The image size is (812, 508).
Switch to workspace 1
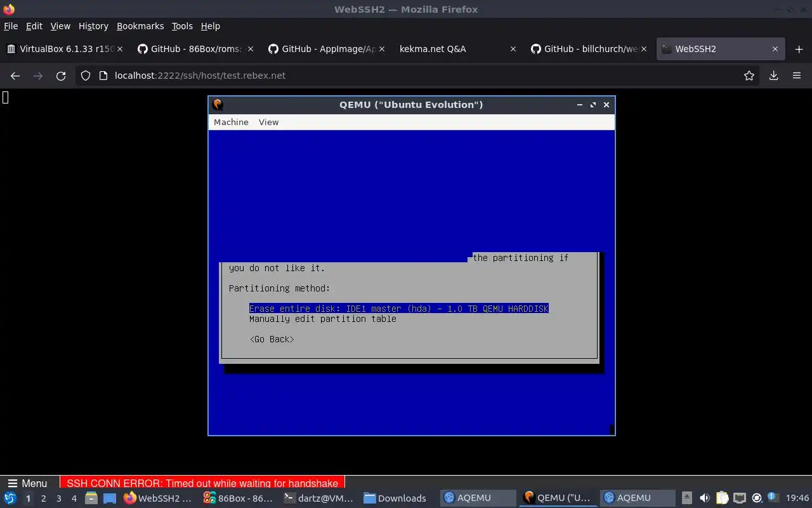[28, 498]
